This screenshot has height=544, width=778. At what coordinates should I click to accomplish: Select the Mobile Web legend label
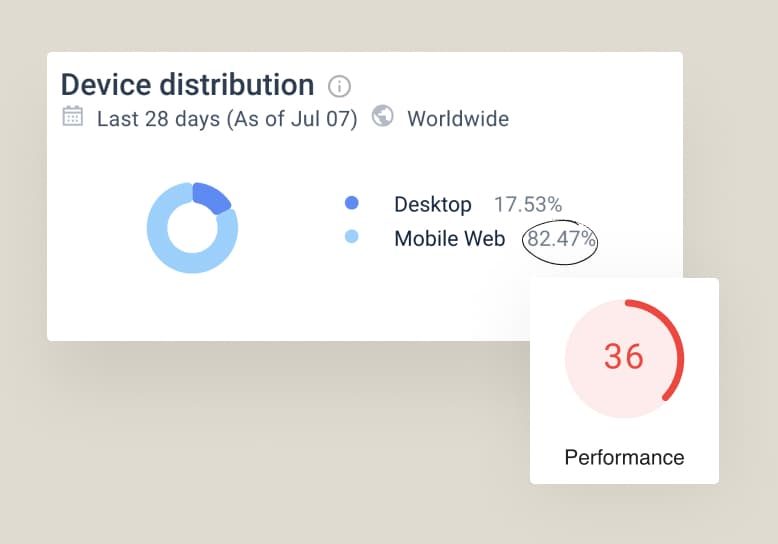point(449,239)
